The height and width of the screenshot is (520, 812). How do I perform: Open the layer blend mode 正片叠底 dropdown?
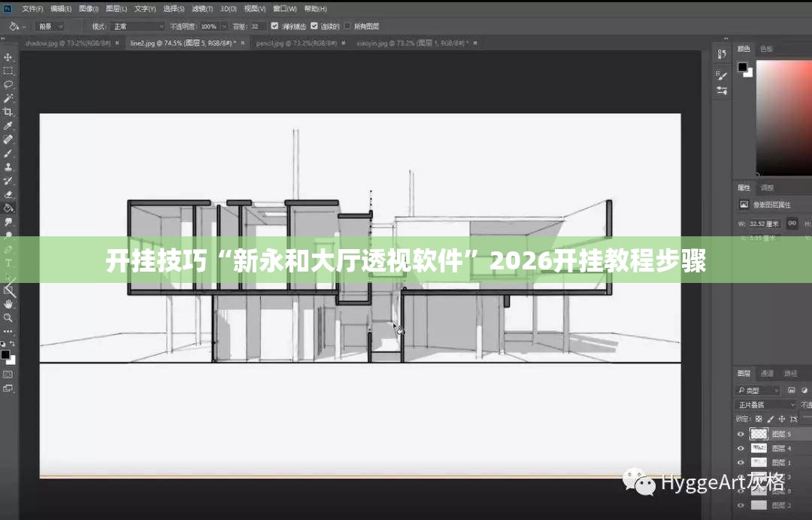765,405
